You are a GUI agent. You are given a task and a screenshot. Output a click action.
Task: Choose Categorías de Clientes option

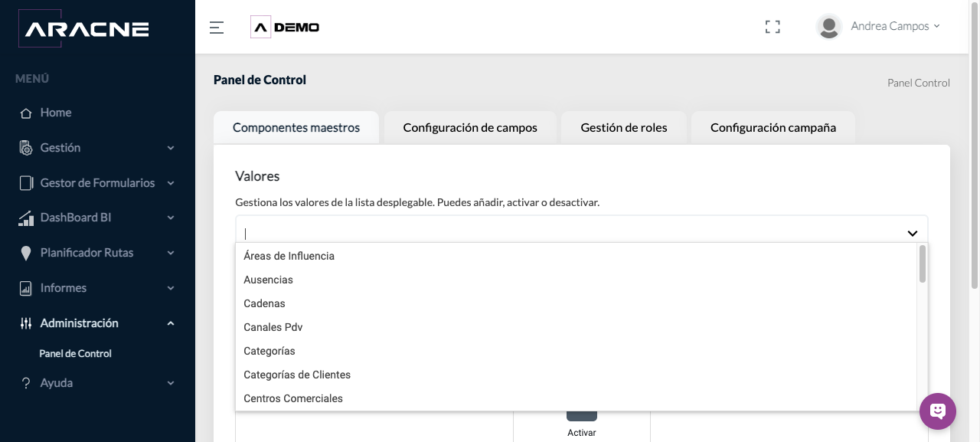[576, 375]
